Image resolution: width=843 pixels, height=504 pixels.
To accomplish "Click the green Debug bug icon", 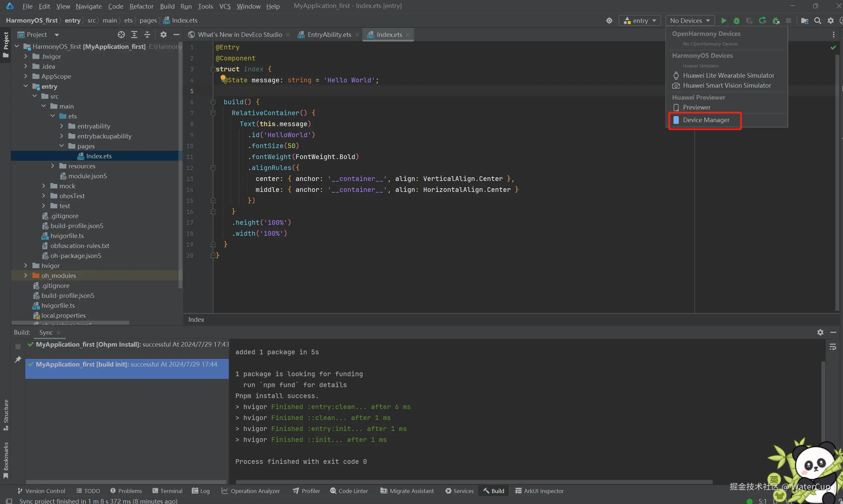I will pos(736,21).
